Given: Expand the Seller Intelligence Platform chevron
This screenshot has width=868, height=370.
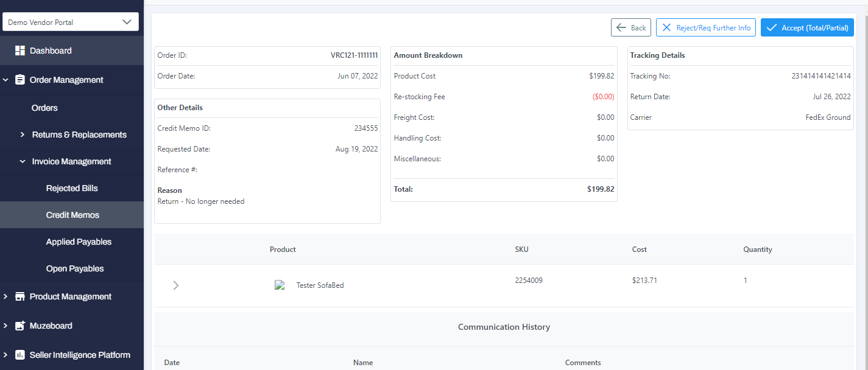Looking at the screenshot, I should click(5, 355).
